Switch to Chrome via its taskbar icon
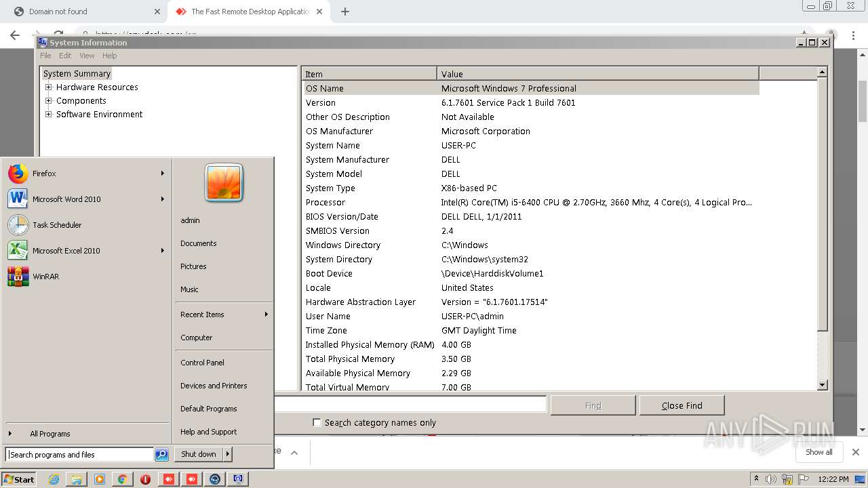The image size is (868, 488). pyautogui.click(x=123, y=479)
